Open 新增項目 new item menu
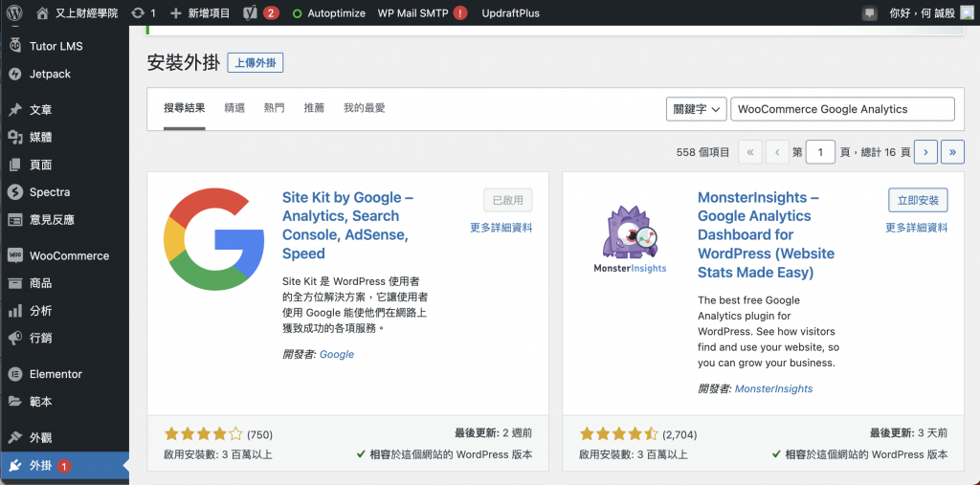Image resolution: width=980 pixels, height=485 pixels. coord(200,12)
